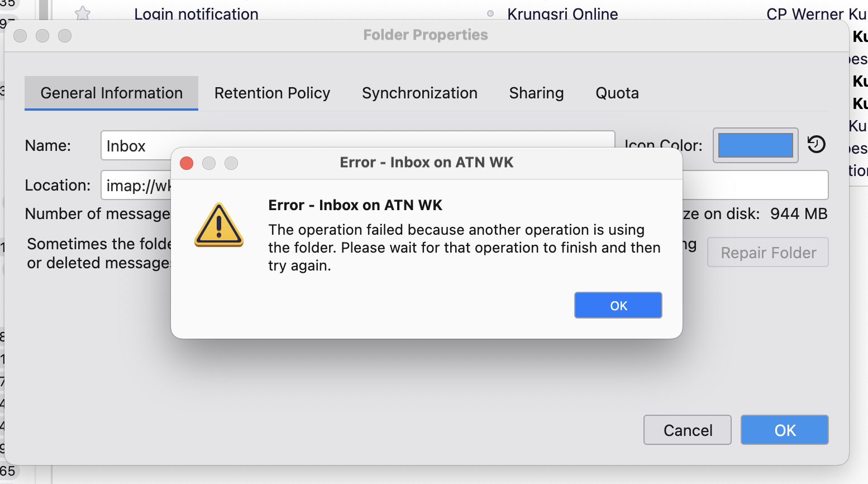
Task: Star the Login notification message
Action: pyautogui.click(x=83, y=13)
